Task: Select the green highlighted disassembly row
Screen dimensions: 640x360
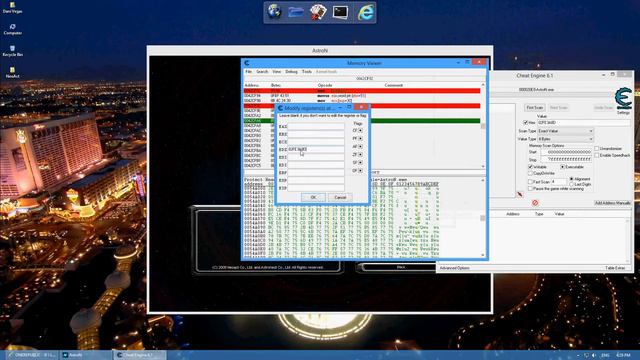Action: pos(362,120)
